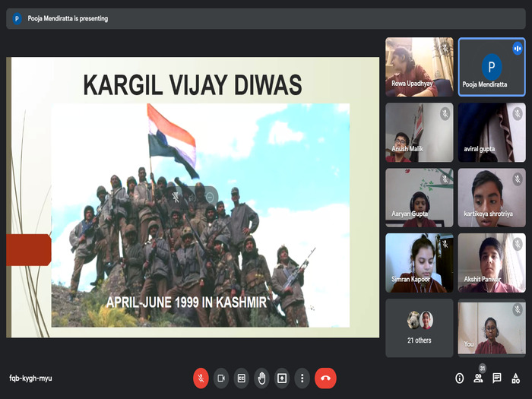Click the muted mic icon on Anush Malik's tile
This screenshot has height=399, width=532.
click(x=445, y=113)
